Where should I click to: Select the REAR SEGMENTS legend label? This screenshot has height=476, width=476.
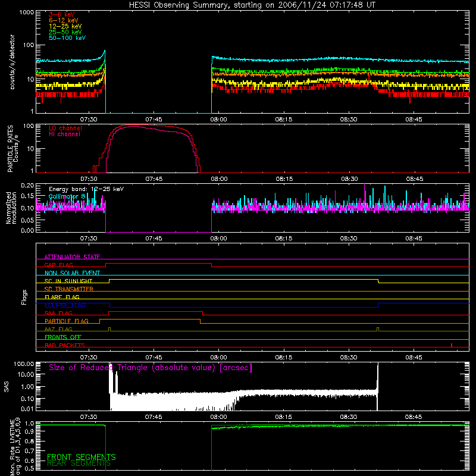click(x=79, y=463)
